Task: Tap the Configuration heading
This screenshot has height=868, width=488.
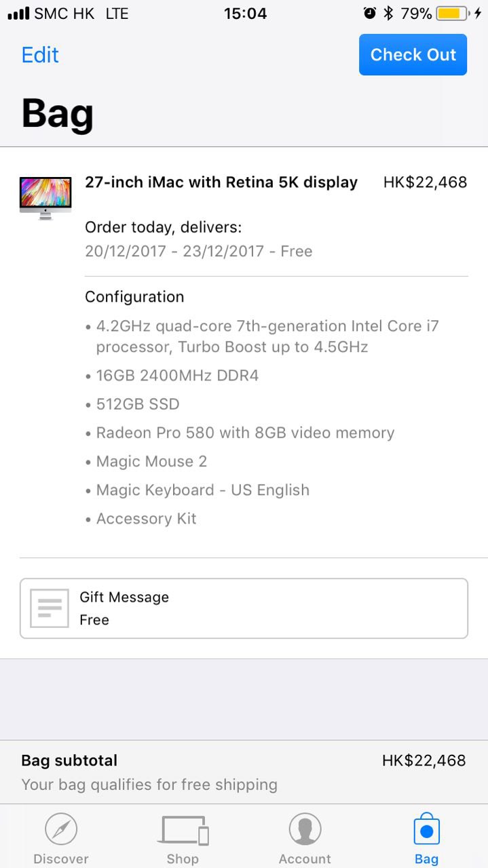Action: [x=134, y=297]
